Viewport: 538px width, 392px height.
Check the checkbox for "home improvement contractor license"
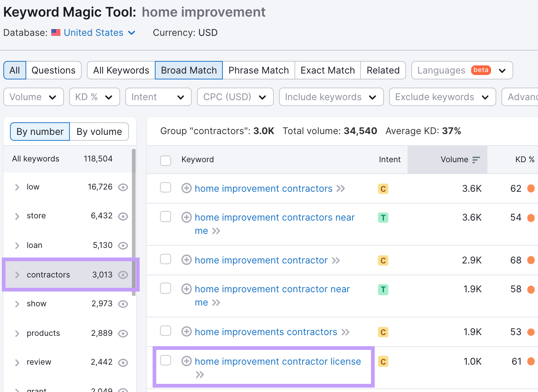click(x=165, y=360)
